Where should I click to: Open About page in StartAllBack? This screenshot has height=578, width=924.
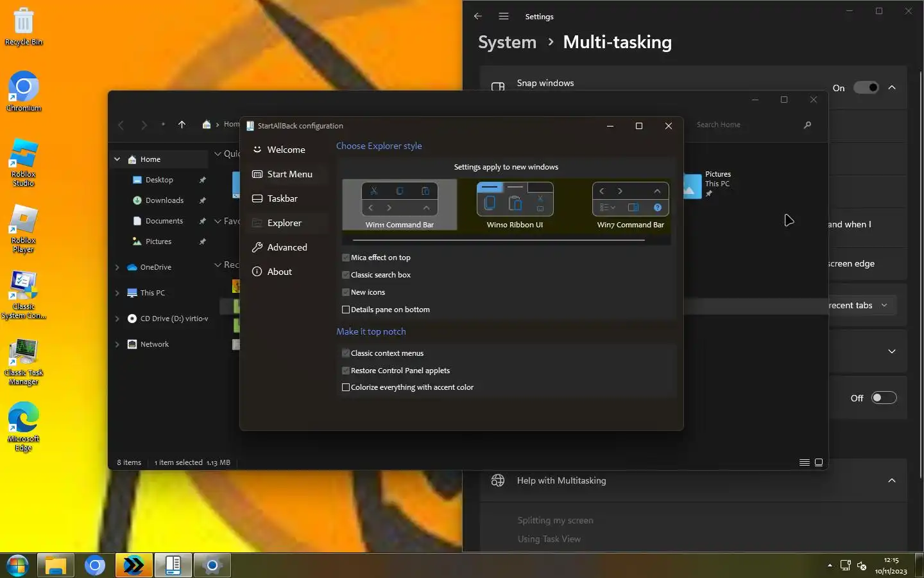[x=287, y=272]
